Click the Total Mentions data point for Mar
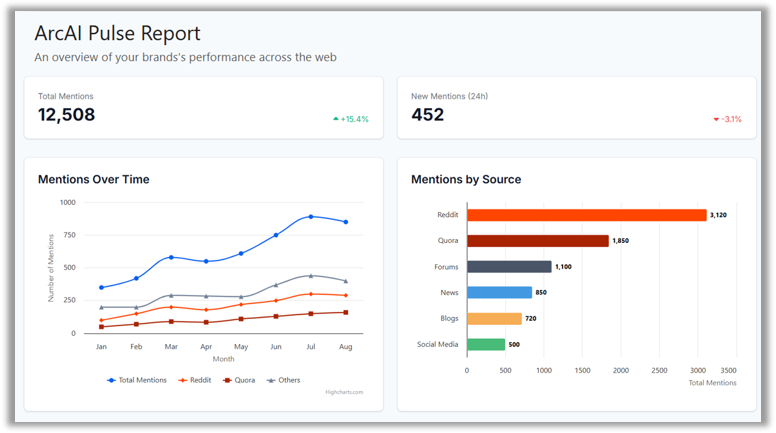 [x=171, y=258]
